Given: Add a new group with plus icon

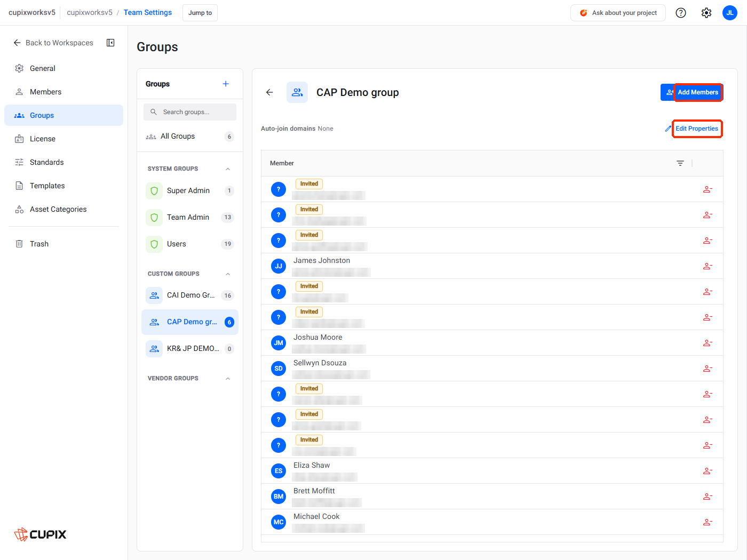Looking at the screenshot, I should 226,84.
